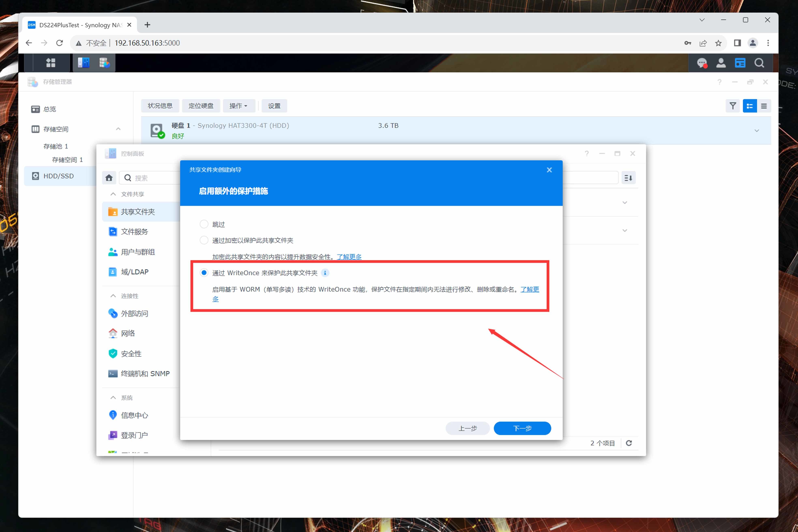Collapse the 存储空间 section in the sidebar
The width and height of the screenshot is (798, 532).
(118, 129)
